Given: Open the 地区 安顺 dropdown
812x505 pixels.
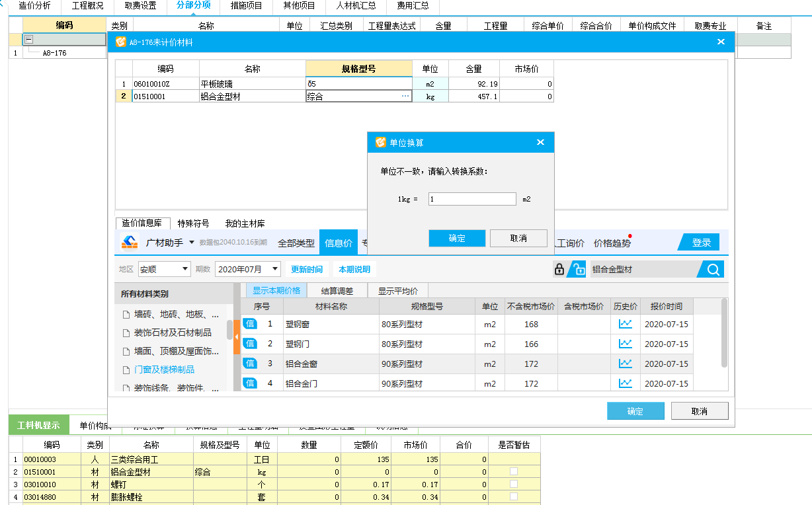Looking at the screenshot, I should (x=184, y=269).
